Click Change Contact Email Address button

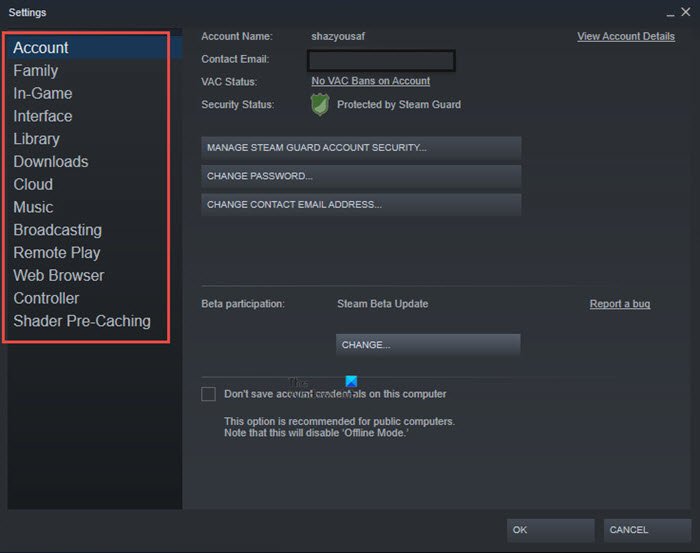click(x=361, y=205)
